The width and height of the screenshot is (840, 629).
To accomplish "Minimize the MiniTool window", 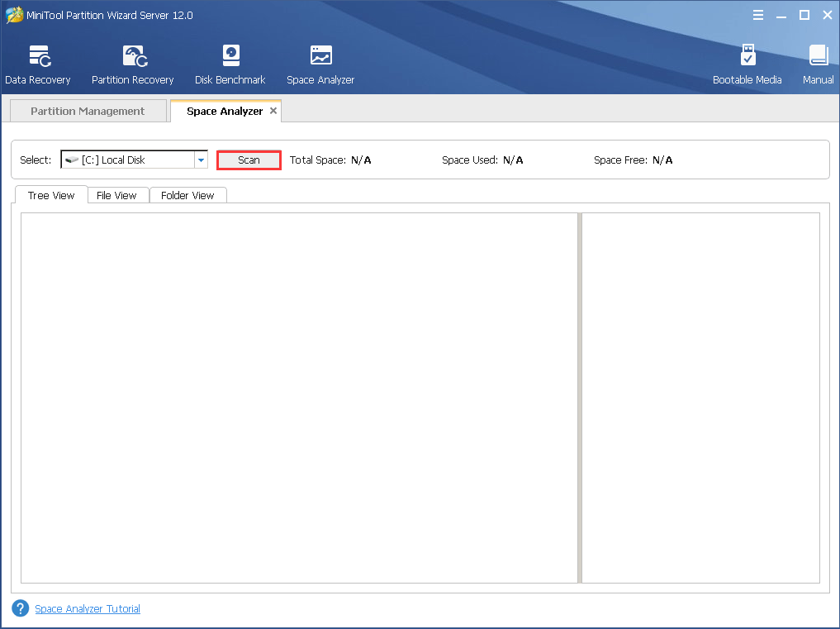I will click(x=781, y=16).
